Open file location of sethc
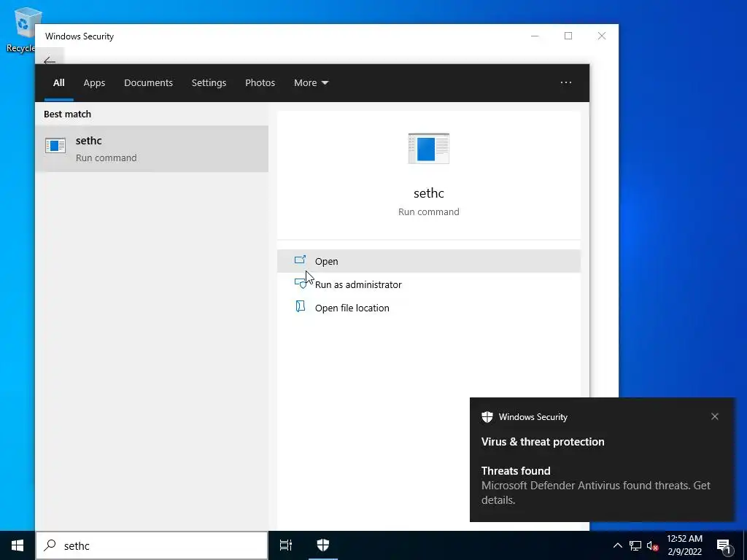Screen dimensions: 747x560 tap(429, 308)
